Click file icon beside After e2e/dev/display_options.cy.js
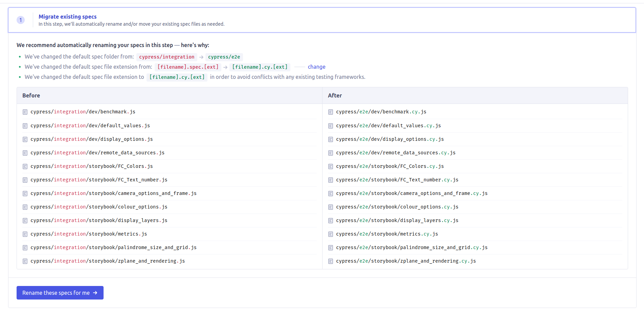 pyautogui.click(x=331, y=139)
